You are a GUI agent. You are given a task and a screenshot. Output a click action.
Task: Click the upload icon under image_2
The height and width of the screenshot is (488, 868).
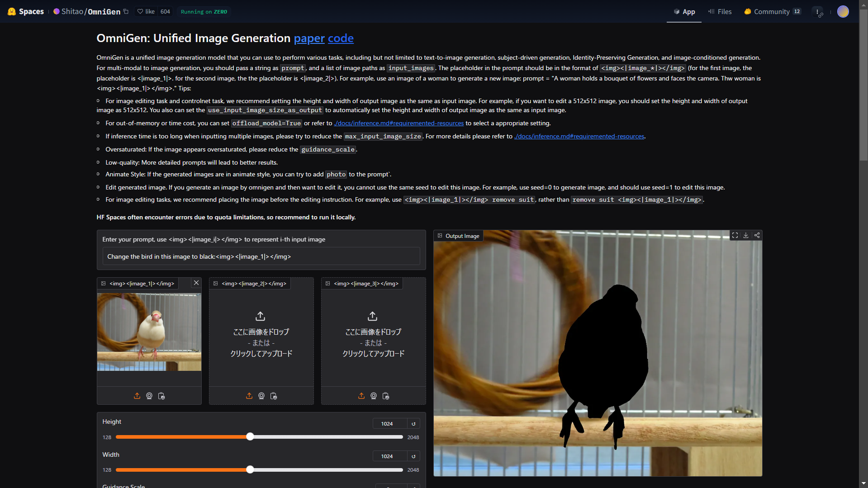tap(249, 396)
